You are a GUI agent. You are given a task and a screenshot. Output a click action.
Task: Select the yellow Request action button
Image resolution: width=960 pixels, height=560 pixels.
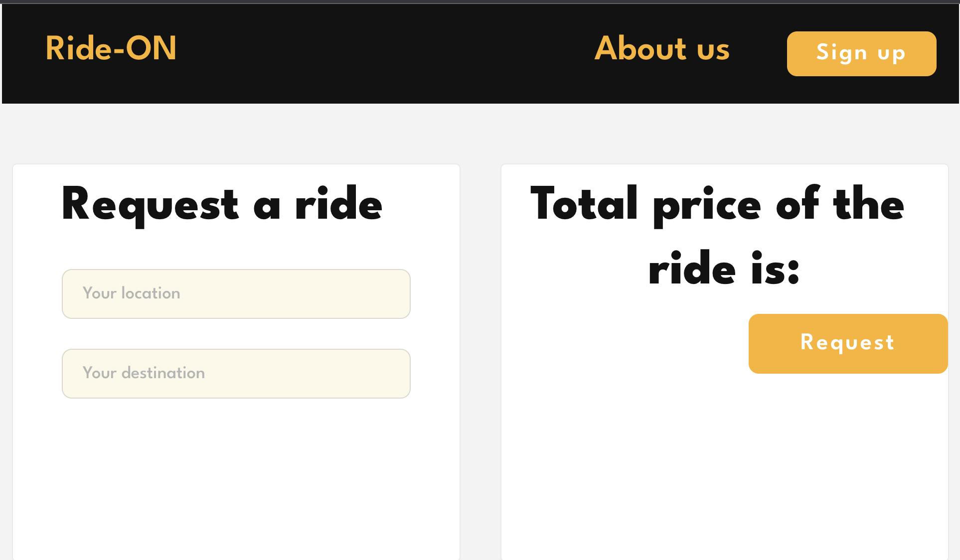pos(847,343)
